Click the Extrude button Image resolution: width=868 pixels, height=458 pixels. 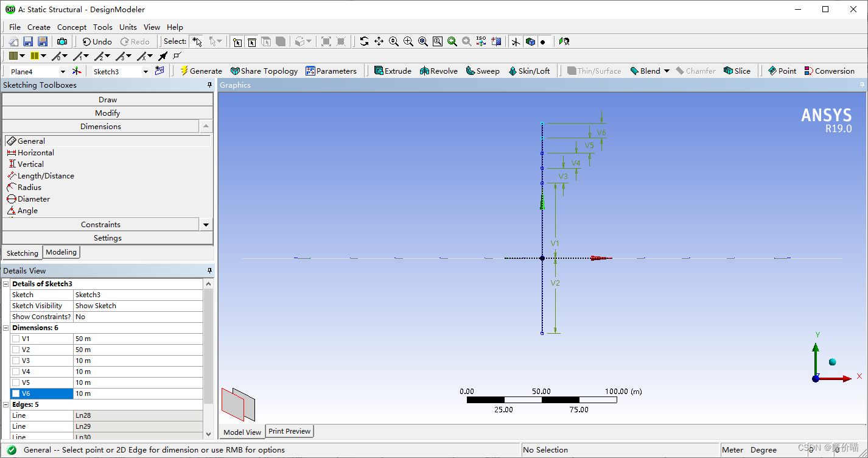[x=393, y=71]
